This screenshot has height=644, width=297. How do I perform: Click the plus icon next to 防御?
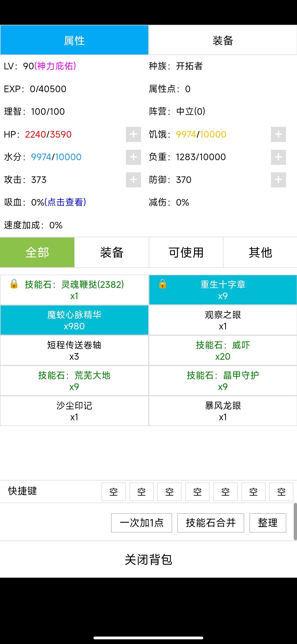[278, 180]
